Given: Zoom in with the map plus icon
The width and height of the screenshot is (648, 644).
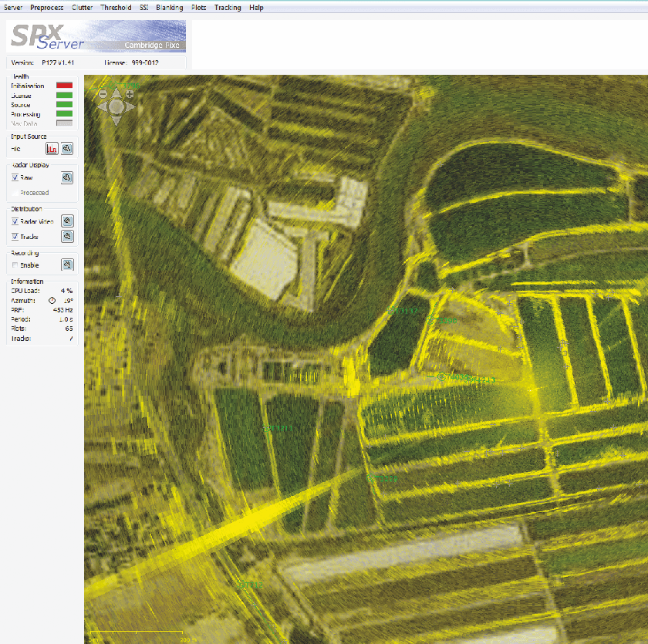Looking at the screenshot, I should 130,94.
